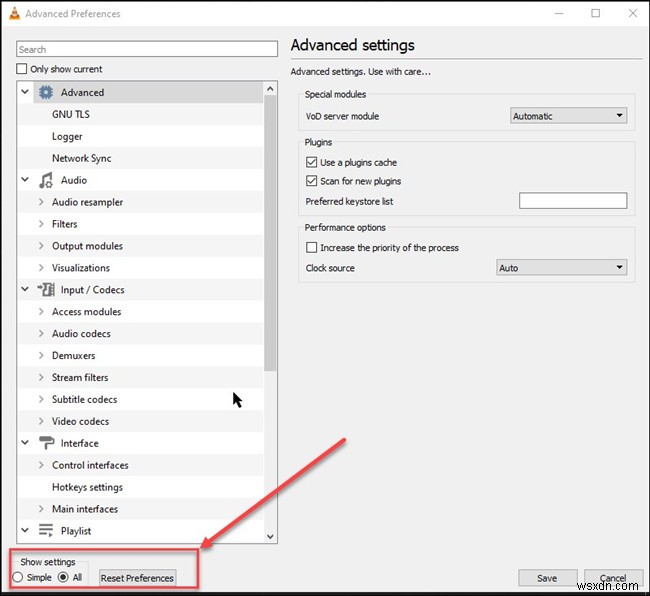Click the Save button
The image size is (650, 596).
(547, 578)
